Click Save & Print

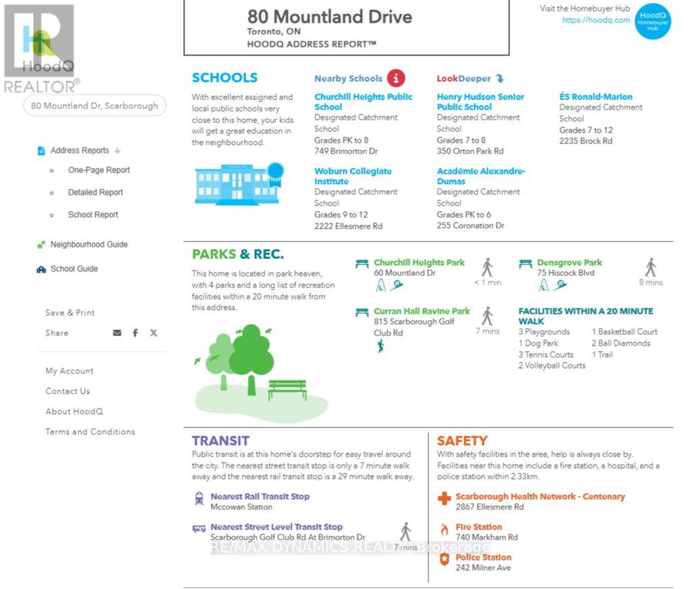(x=70, y=313)
